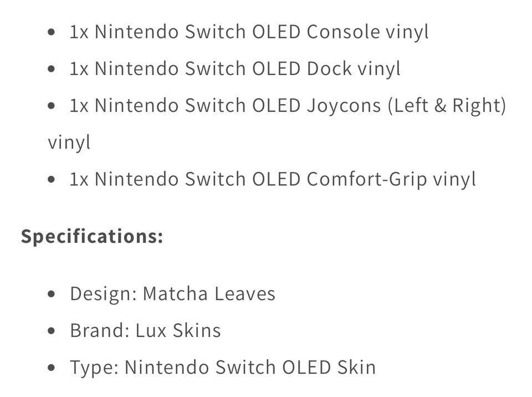This screenshot has width=532, height=397.
Task: Click the Type: Nintendo Switch OLED Skin line
Action: click(223, 368)
